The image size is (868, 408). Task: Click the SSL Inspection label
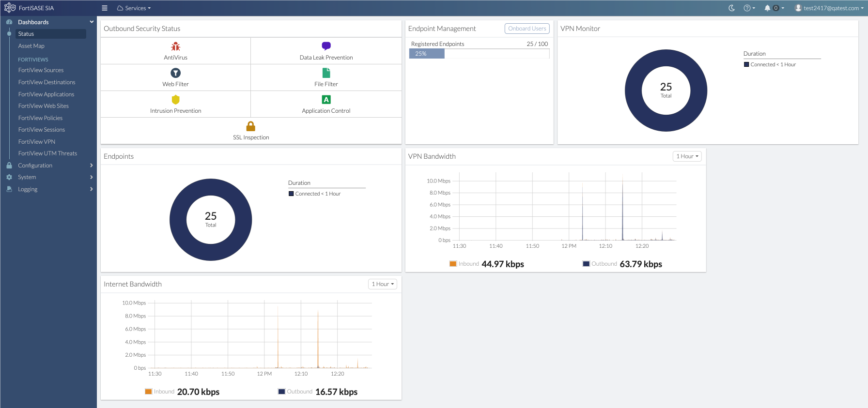(251, 137)
